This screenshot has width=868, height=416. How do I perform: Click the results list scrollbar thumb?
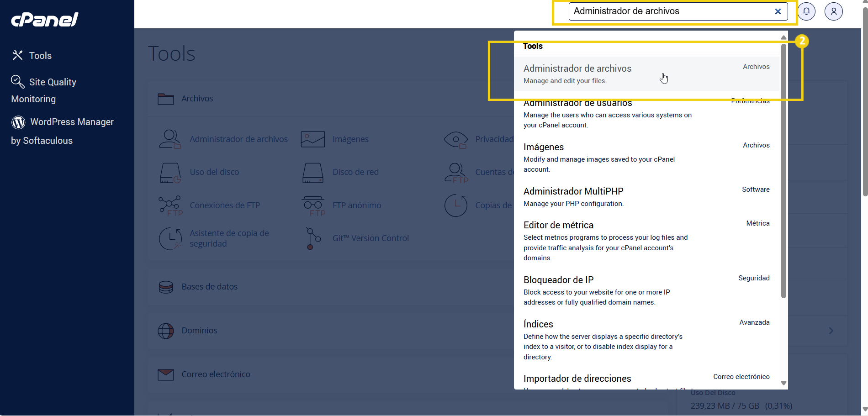(x=783, y=171)
